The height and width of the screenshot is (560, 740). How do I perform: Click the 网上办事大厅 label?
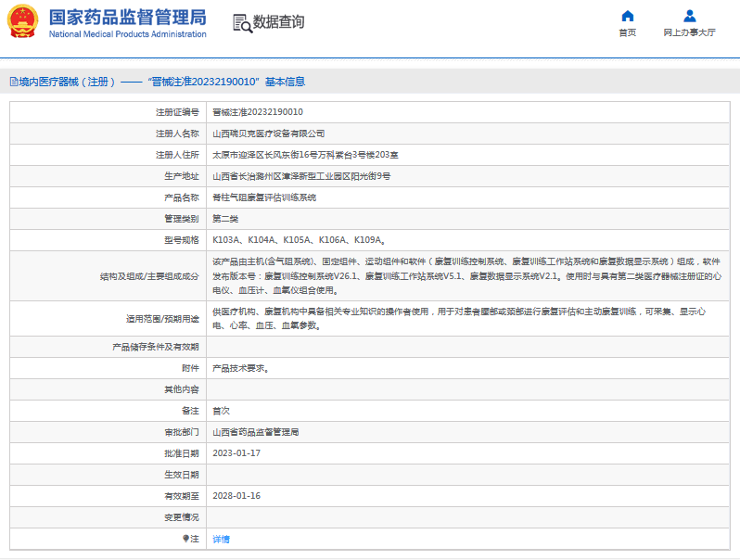click(690, 32)
